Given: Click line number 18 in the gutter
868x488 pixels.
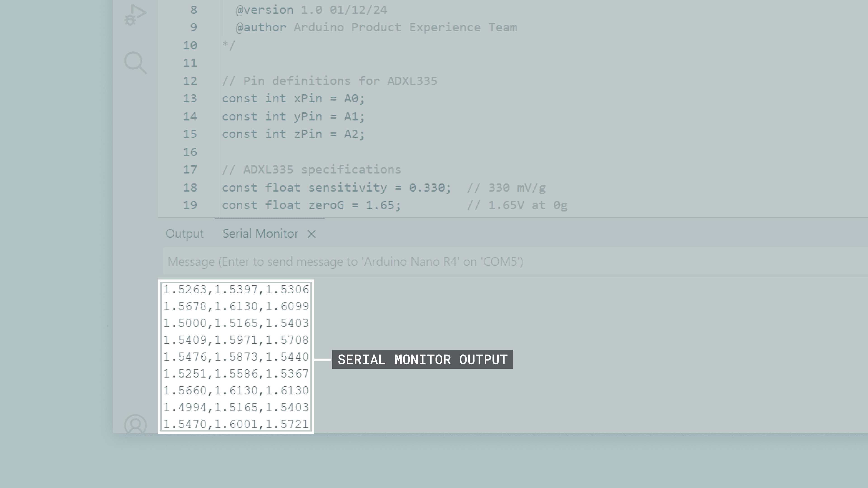Looking at the screenshot, I should click(190, 188).
